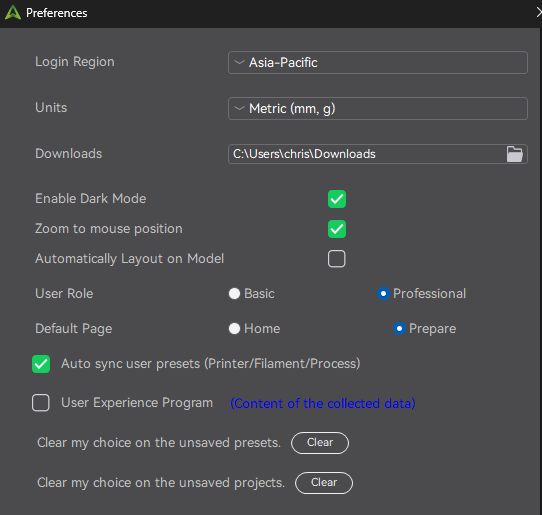The height and width of the screenshot is (515, 542).
Task: Clear choice on unsaved presets
Action: click(x=320, y=443)
